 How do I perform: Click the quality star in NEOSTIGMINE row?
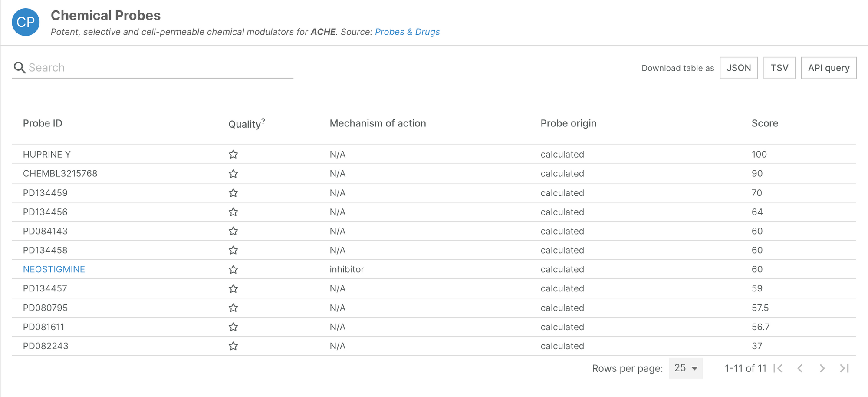coord(233,269)
